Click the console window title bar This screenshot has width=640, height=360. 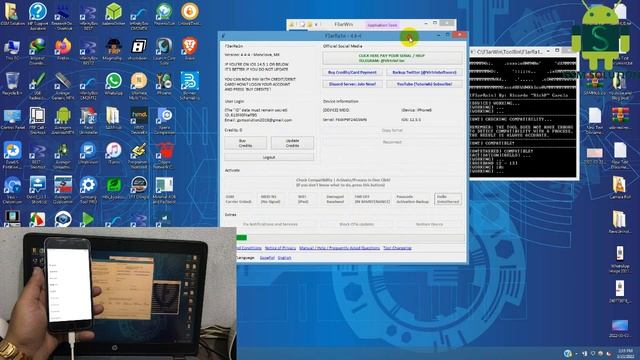coord(510,51)
